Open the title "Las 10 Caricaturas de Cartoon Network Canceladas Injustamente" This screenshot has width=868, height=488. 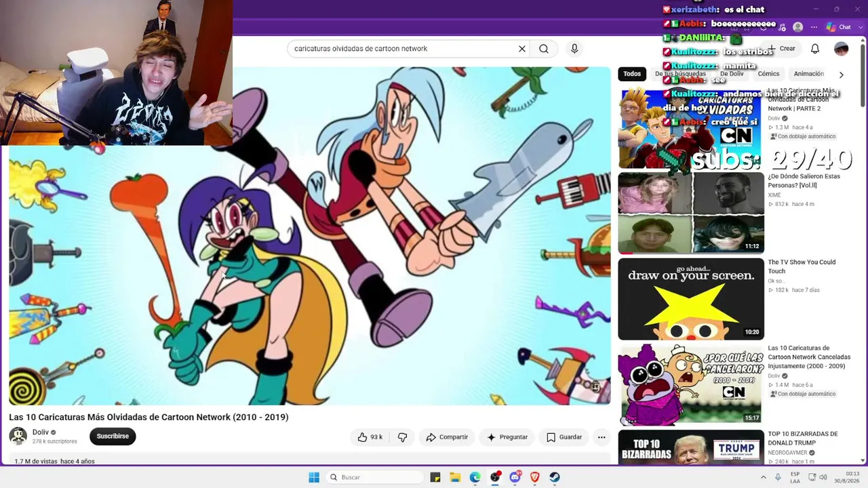809,357
